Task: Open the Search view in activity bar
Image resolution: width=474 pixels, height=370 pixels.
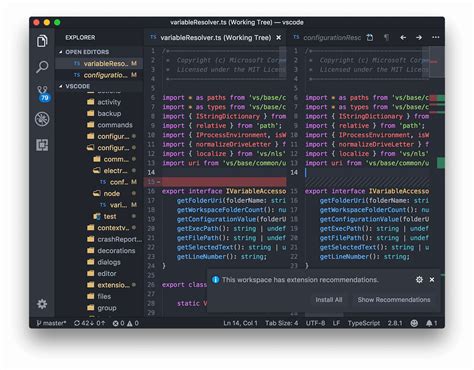Action: click(42, 67)
